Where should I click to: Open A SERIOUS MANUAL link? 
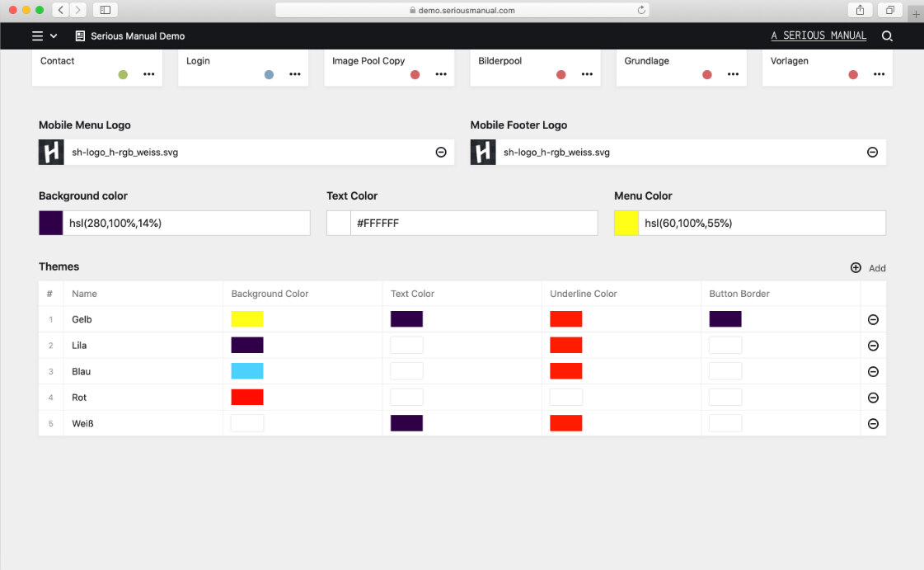pos(818,35)
